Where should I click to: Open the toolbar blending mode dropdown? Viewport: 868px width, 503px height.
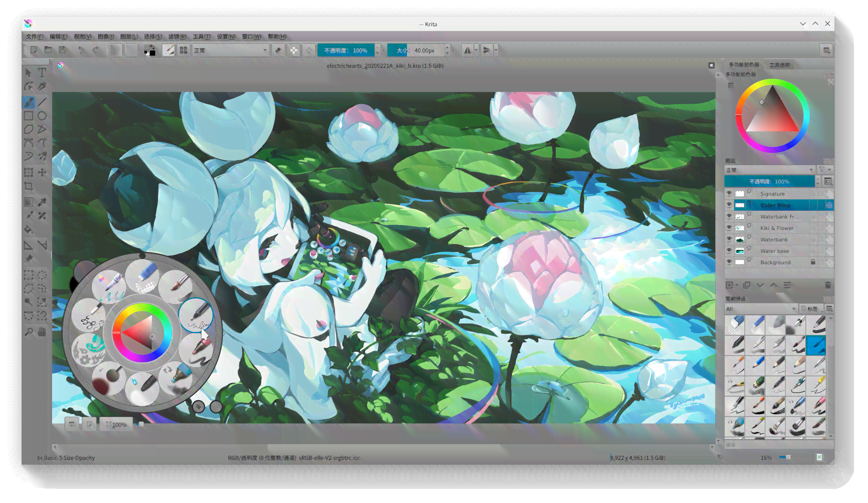click(231, 50)
